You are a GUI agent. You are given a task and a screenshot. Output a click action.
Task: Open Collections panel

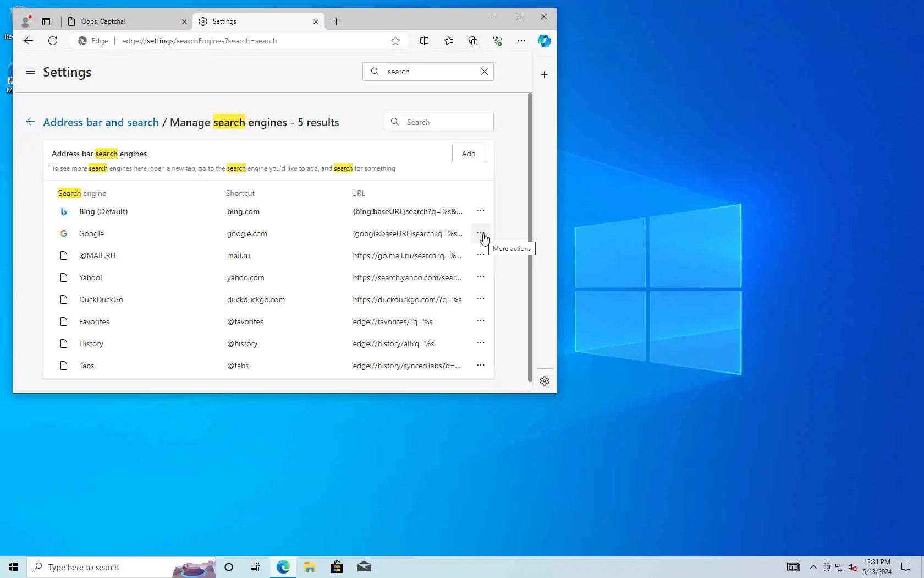point(473,41)
